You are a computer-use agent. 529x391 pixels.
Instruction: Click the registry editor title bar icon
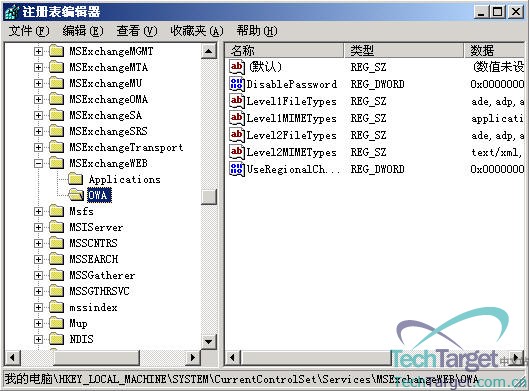12,12
